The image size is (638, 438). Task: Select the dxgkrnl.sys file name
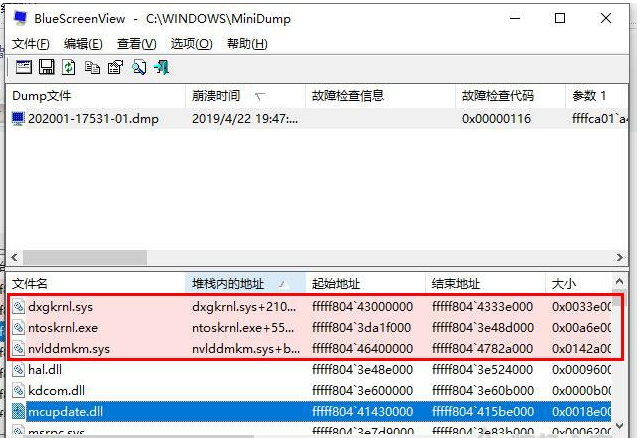[x=61, y=307]
